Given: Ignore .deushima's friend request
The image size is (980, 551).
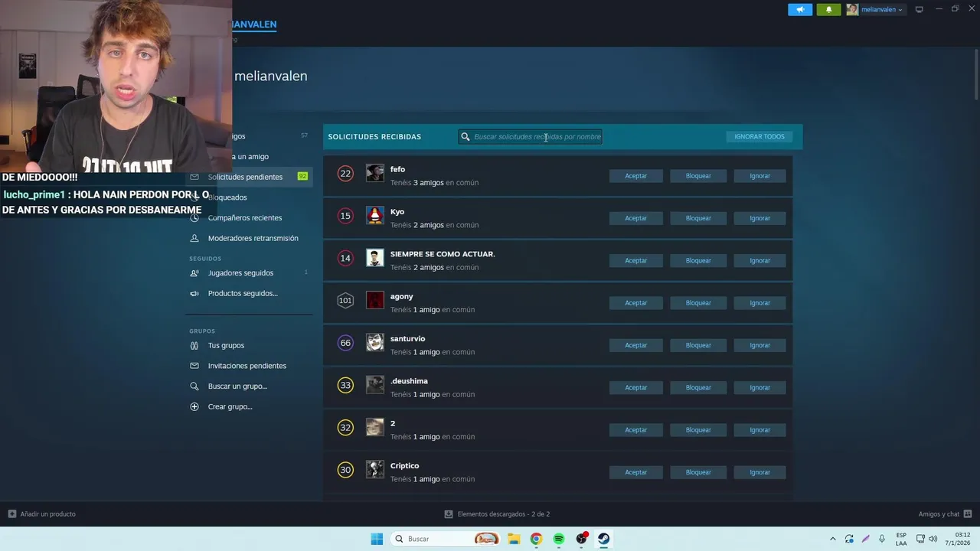Looking at the screenshot, I should [x=759, y=387].
